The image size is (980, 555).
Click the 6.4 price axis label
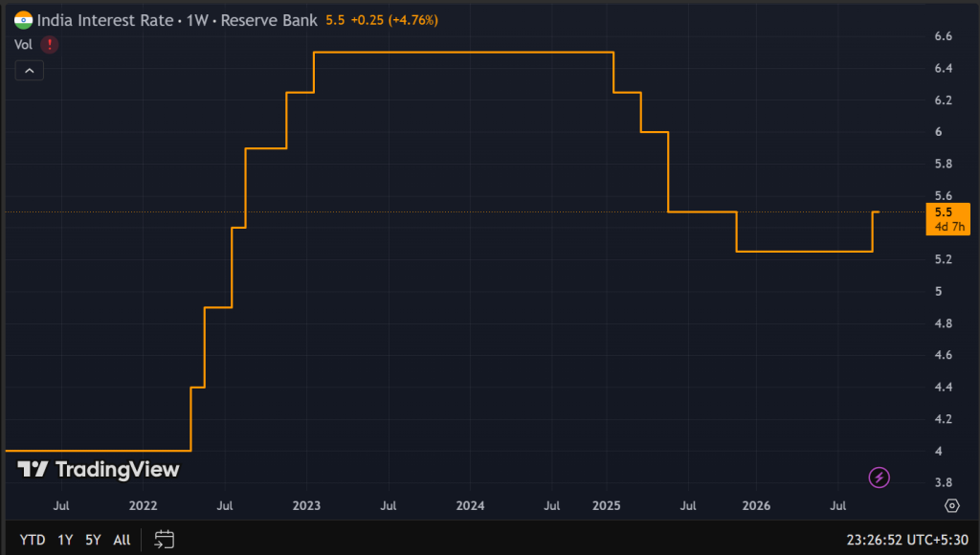[943, 68]
